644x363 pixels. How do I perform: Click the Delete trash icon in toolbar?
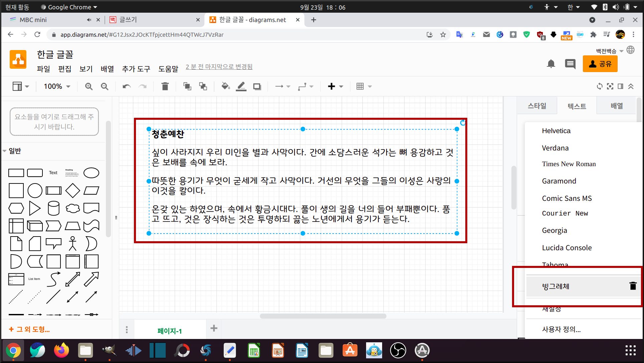tap(165, 86)
